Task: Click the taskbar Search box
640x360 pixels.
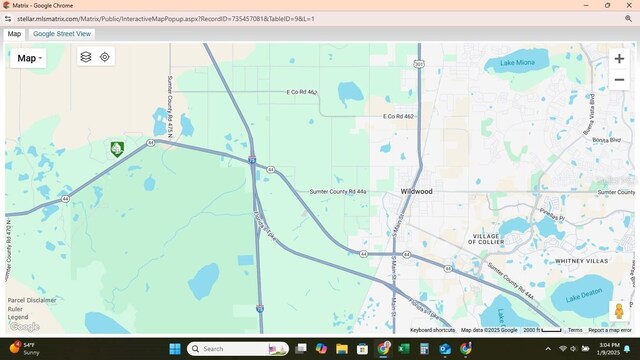Action: 238,349
